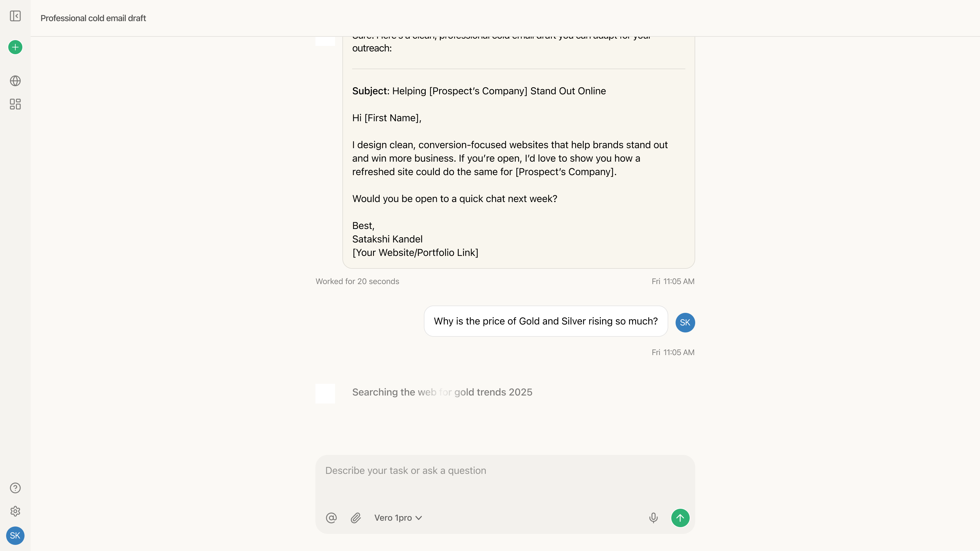This screenshot has height=551, width=980.
Task: Open the apps grid icon
Action: click(x=15, y=104)
